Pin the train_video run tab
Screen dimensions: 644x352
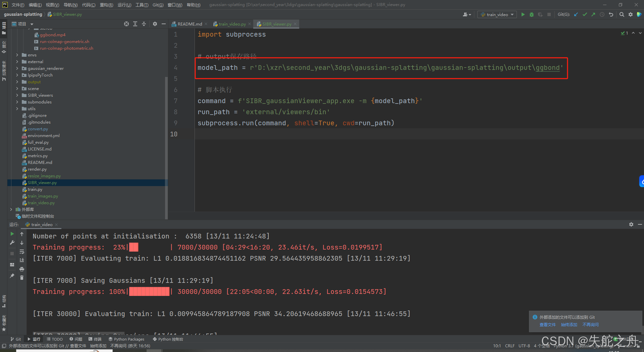pyautogui.click(x=12, y=276)
